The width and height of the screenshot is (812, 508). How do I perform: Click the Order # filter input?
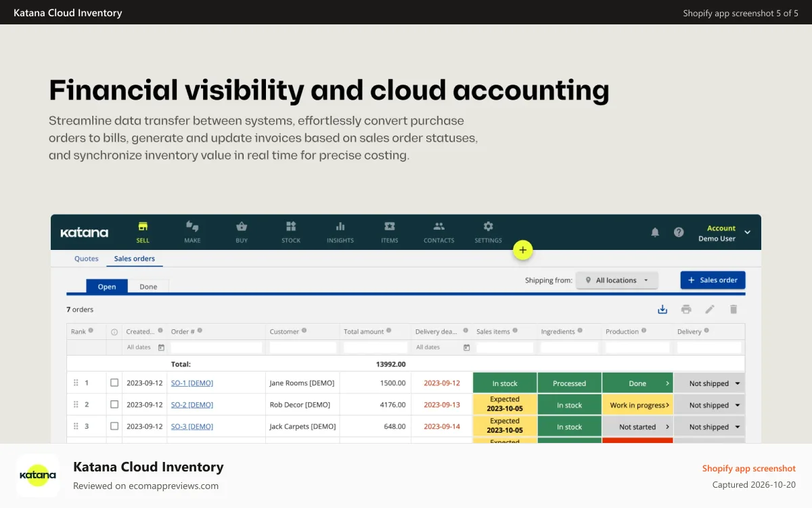tap(217, 347)
